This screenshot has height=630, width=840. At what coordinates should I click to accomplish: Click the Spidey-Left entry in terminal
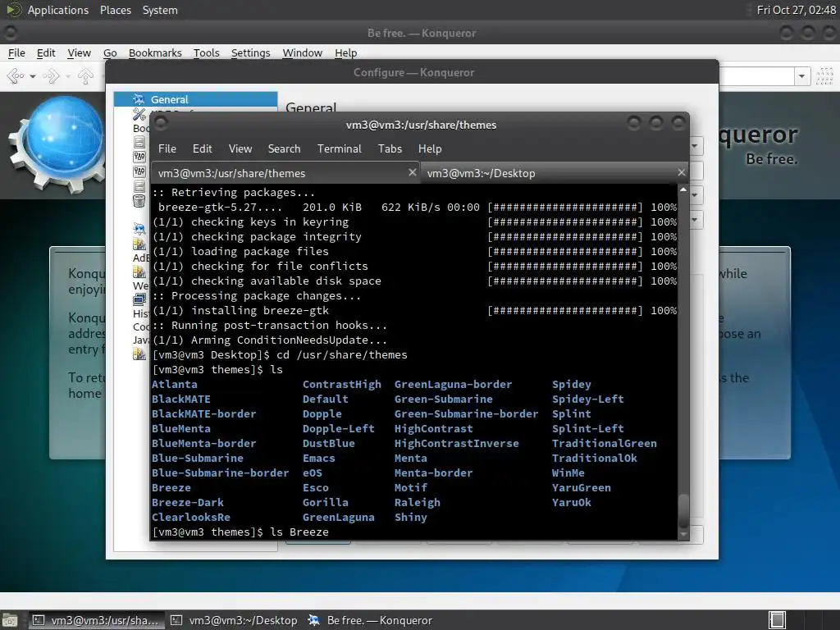click(587, 399)
